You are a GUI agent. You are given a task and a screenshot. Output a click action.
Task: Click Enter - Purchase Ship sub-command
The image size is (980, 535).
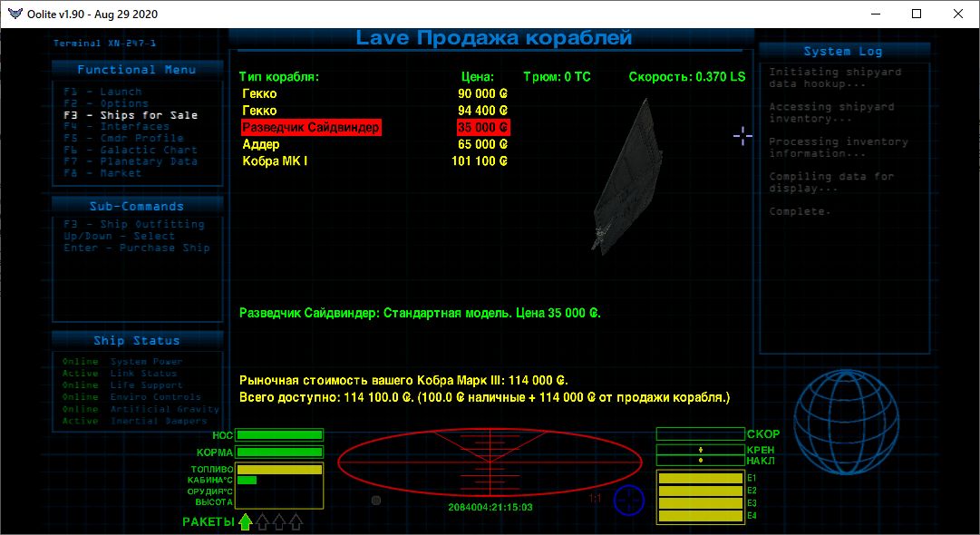click(x=136, y=248)
